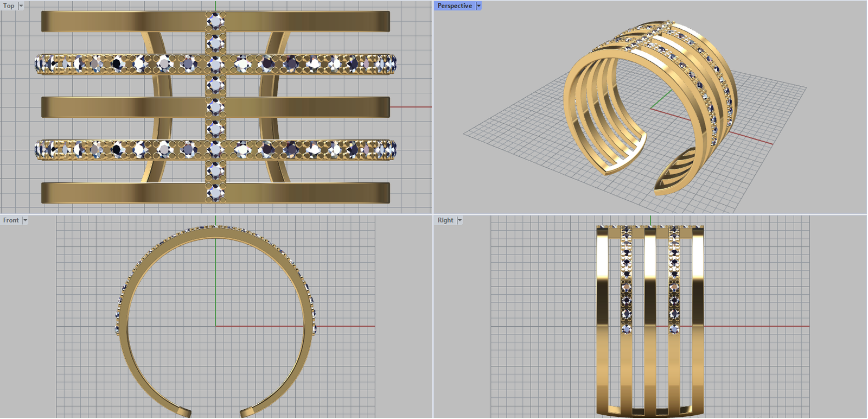Click the right open end of cuff in Front view
Screen dimensions: 868x419
(x=248, y=411)
